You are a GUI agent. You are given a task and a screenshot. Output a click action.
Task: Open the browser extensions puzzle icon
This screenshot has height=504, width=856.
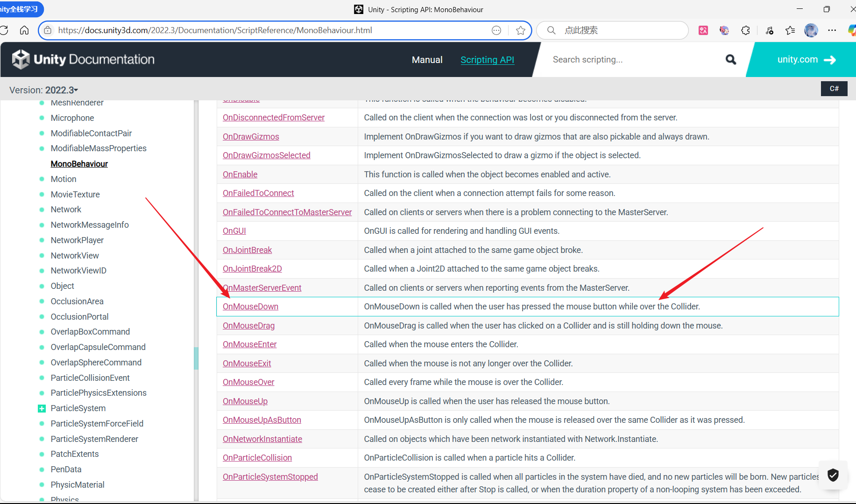coord(746,30)
